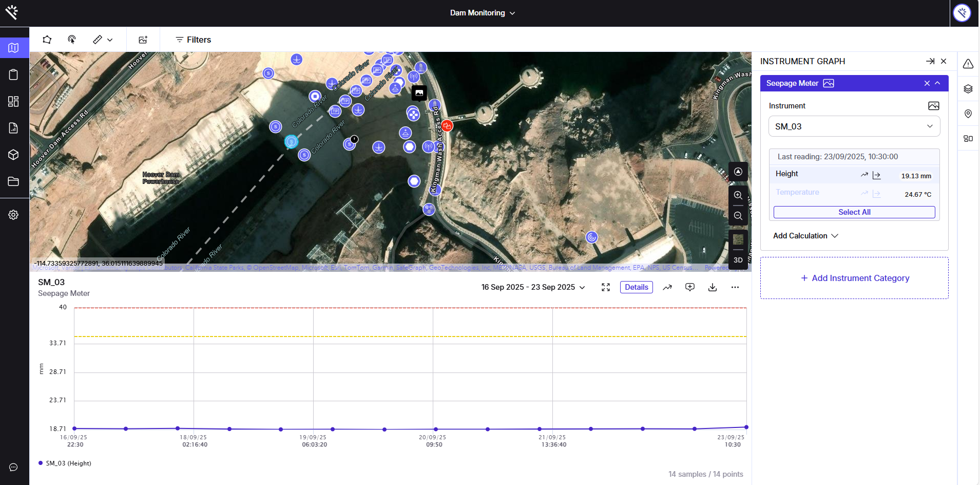This screenshot has height=485, width=980.
Task: Open the alerts triangle icon in right sidebar
Action: (968, 64)
